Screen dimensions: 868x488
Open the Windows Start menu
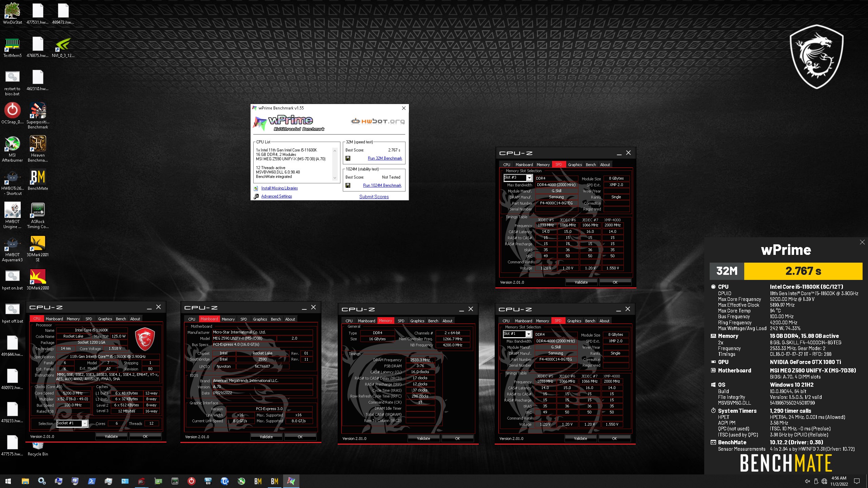click(x=8, y=481)
